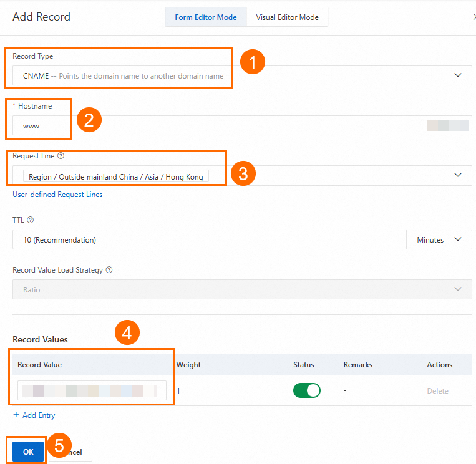476x464 pixels.
Task: Open User-defined Request Lines link
Action: point(57,195)
